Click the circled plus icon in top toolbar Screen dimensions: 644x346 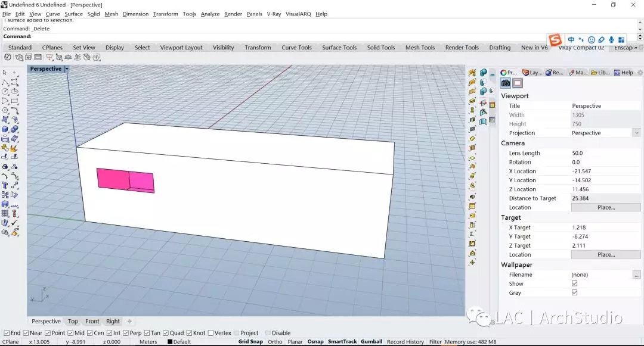(x=97, y=57)
